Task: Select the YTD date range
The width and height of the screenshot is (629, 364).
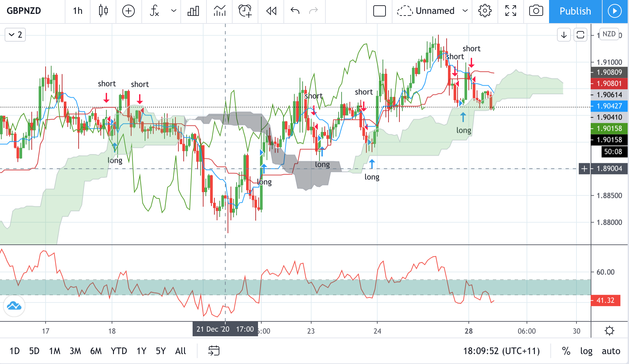Action: (119, 351)
